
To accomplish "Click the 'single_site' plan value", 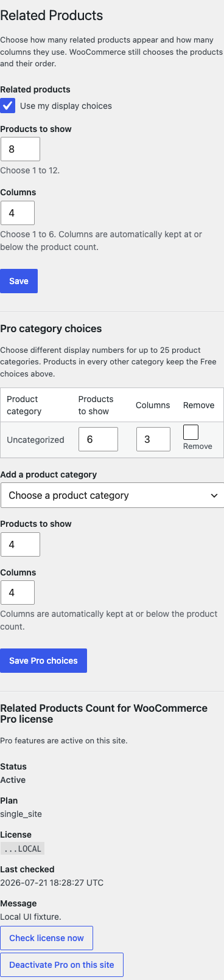I will tap(21, 814).
